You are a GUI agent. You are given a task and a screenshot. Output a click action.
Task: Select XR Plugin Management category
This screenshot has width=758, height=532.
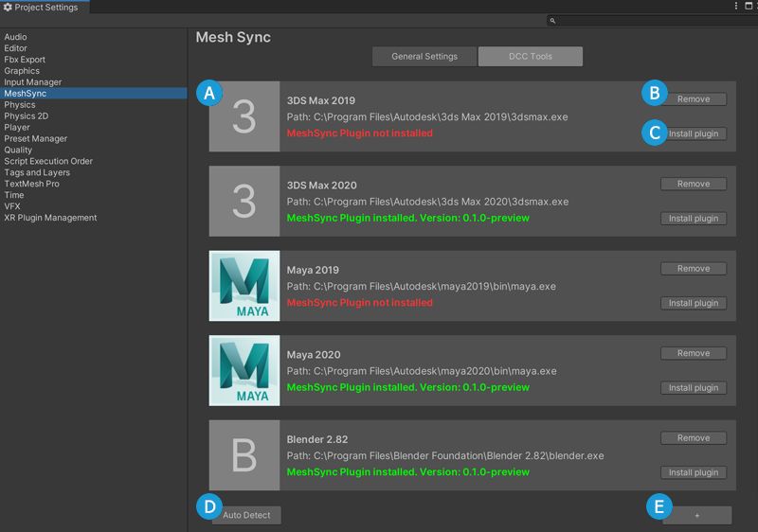point(93,218)
